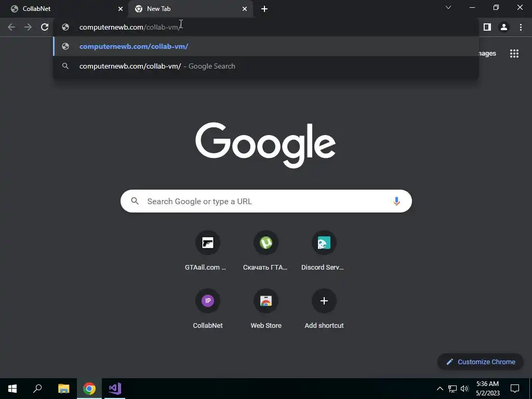Open the Chrome three-dot menu
The width and height of the screenshot is (532, 399).
coord(521,27)
